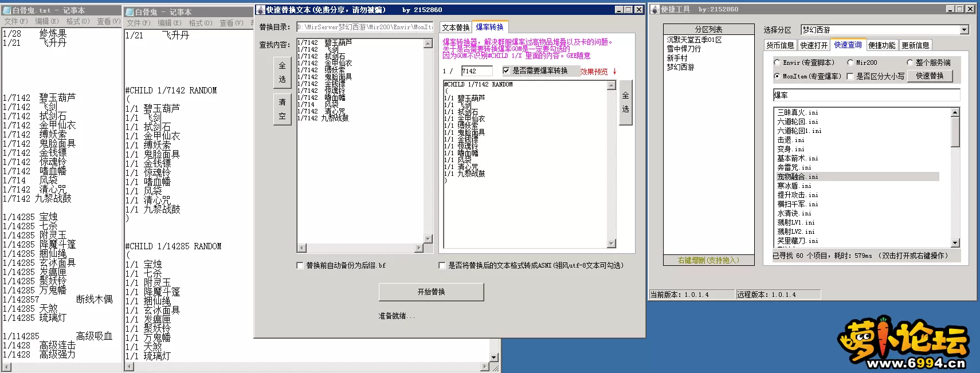Image resolution: width=980 pixels, height=373 pixels.
Task: Click the scrollbar thumb of the ini file list
Action: [x=955, y=132]
